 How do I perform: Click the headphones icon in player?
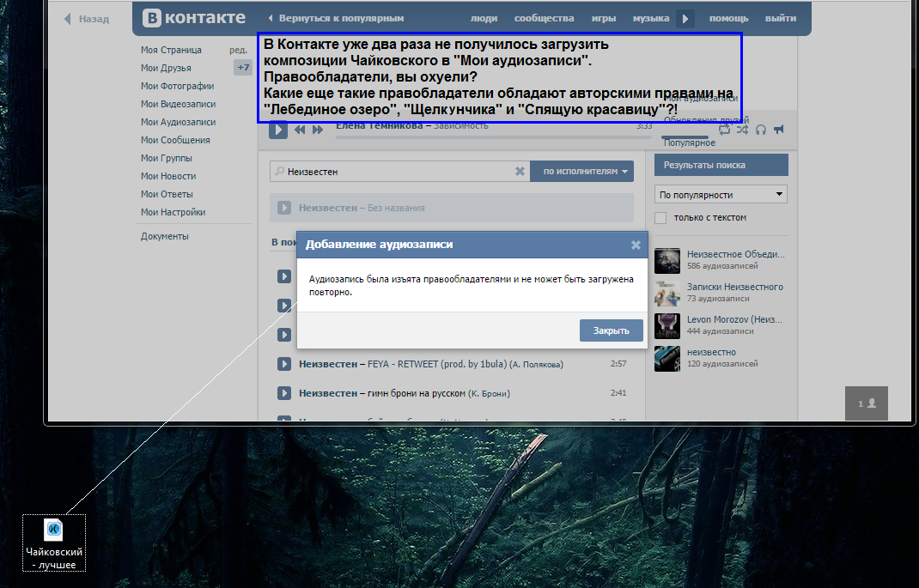pos(760,130)
